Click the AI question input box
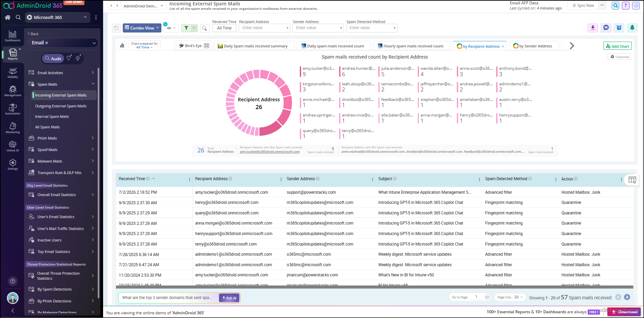The width and height of the screenshot is (644, 318). coord(169,298)
